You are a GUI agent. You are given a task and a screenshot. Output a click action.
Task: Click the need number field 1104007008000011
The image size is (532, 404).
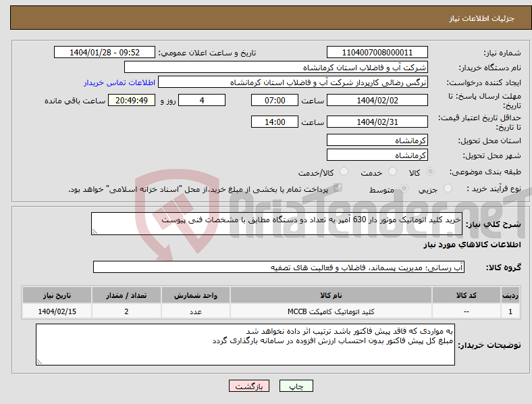377,52
